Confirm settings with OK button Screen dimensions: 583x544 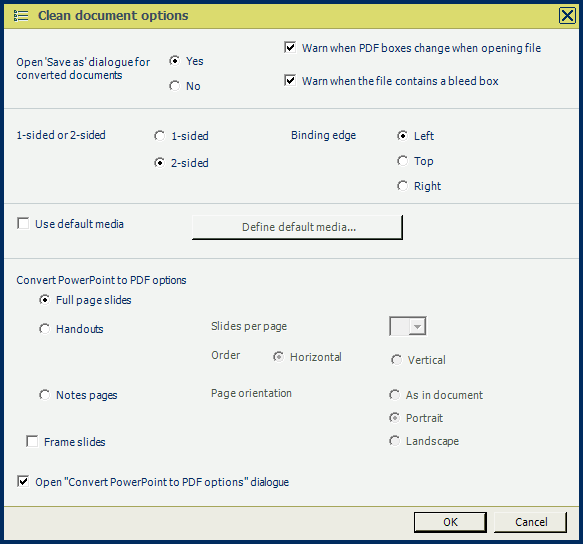(450, 522)
